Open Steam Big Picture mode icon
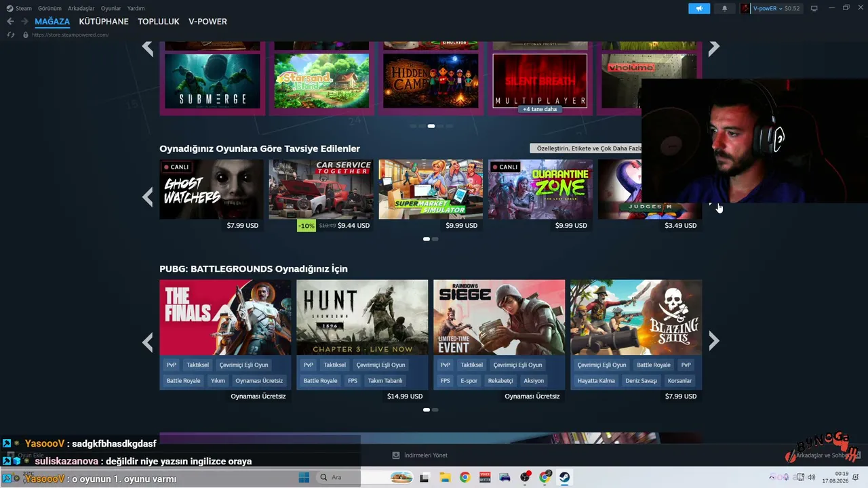Screen dimensions: 868x488 pyautogui.click(x=814, y=8)
